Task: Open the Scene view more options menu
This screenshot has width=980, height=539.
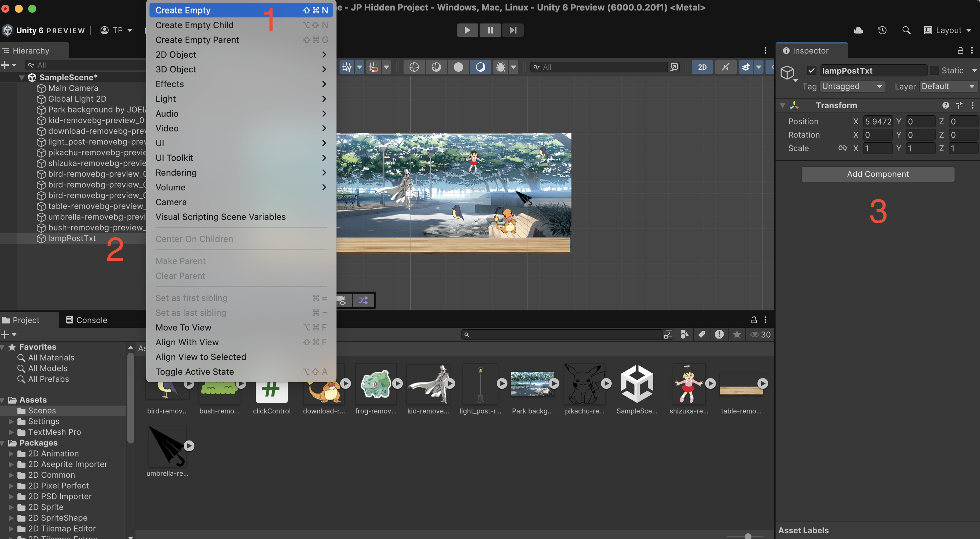Action: tap(765, 50)
